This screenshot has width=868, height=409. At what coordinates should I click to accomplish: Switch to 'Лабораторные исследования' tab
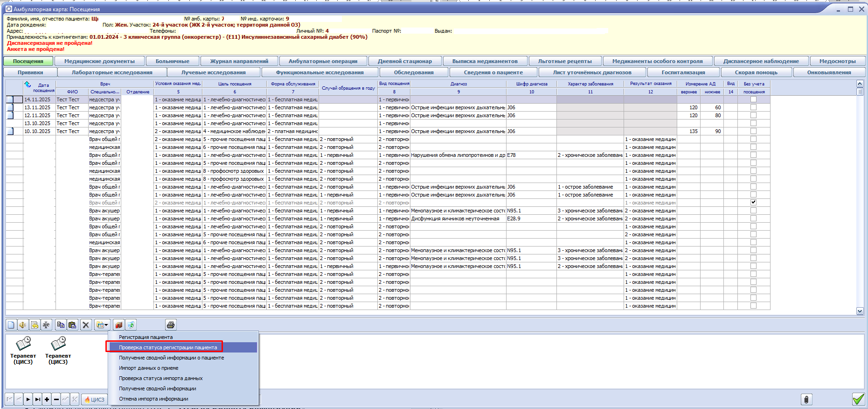coord(112,72)
